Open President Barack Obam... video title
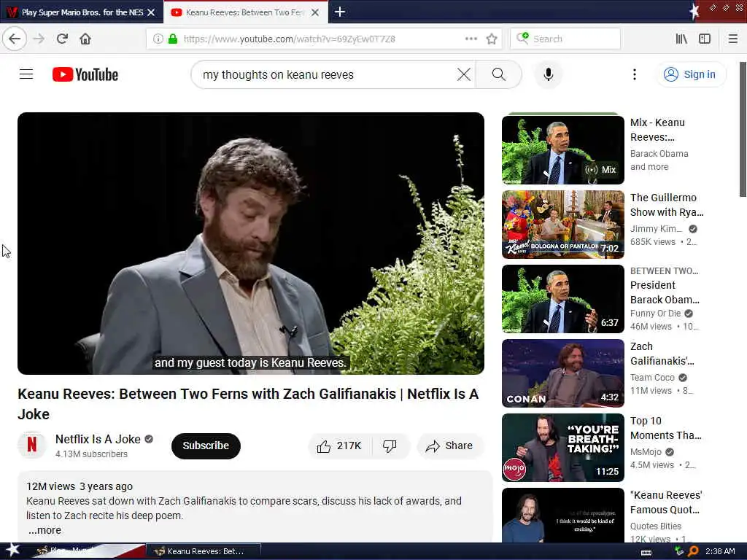This screenshot has height=560, width=747. tap(665, 292)
